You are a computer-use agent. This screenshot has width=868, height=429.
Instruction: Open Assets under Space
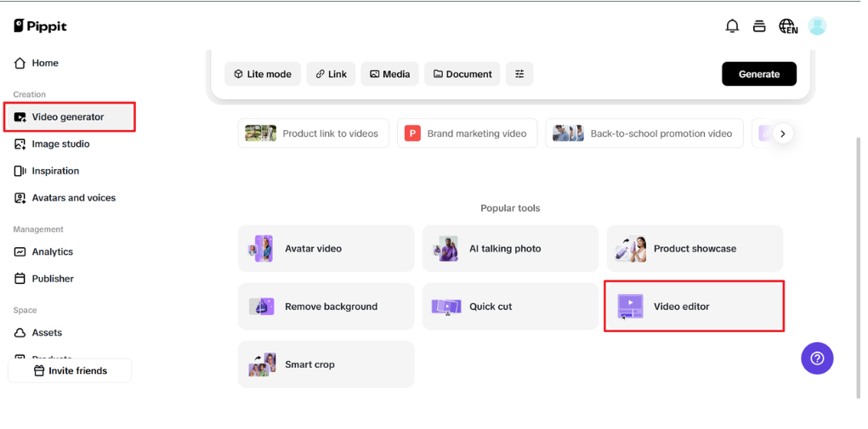(69, 333)
